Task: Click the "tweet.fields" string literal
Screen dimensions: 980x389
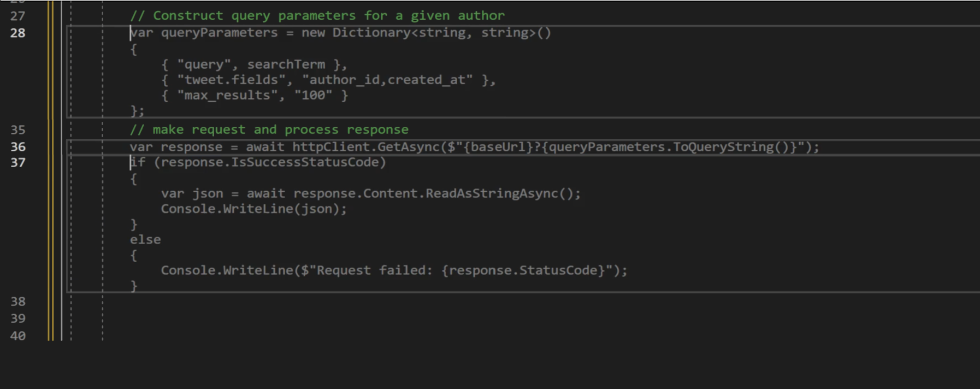Action: [231, 80]
